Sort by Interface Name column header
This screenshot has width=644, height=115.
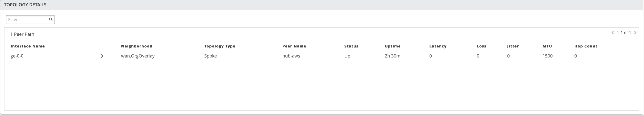[28, 46]
